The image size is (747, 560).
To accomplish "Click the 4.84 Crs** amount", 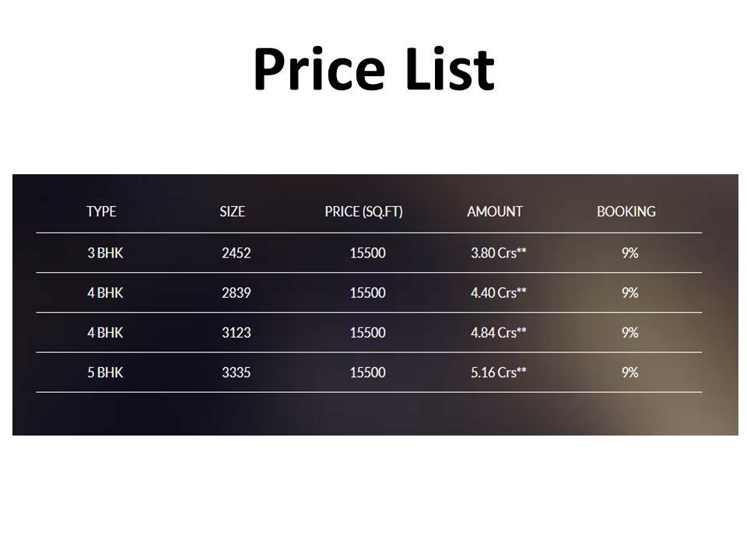I will click(x=499, y=333).
